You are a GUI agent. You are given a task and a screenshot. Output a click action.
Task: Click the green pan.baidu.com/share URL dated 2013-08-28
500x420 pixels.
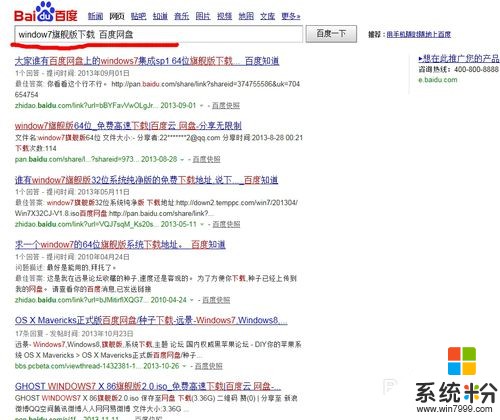point(96,160)
